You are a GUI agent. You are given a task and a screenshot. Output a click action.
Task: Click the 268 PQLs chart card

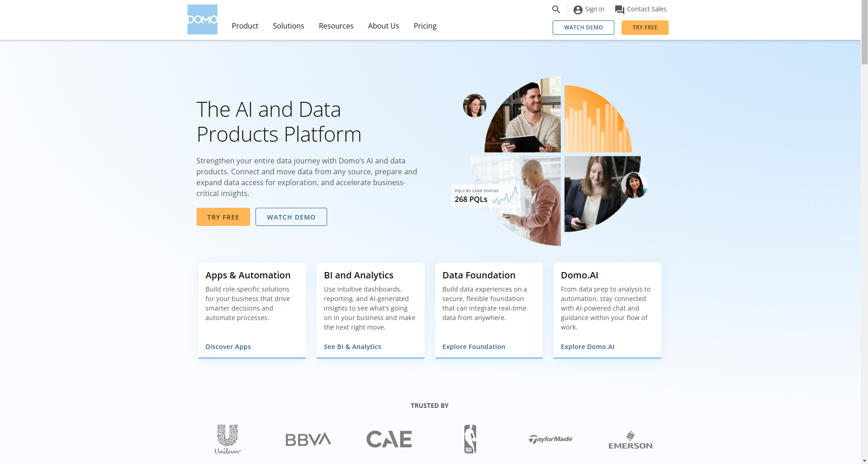pos(485,196)
